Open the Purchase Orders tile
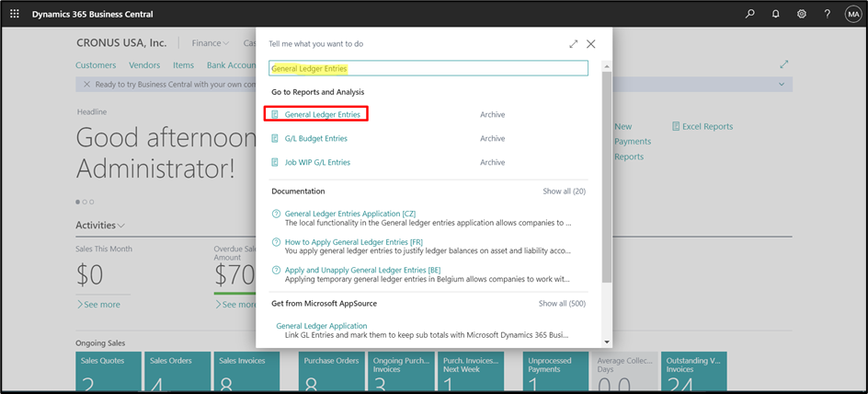 331,373
